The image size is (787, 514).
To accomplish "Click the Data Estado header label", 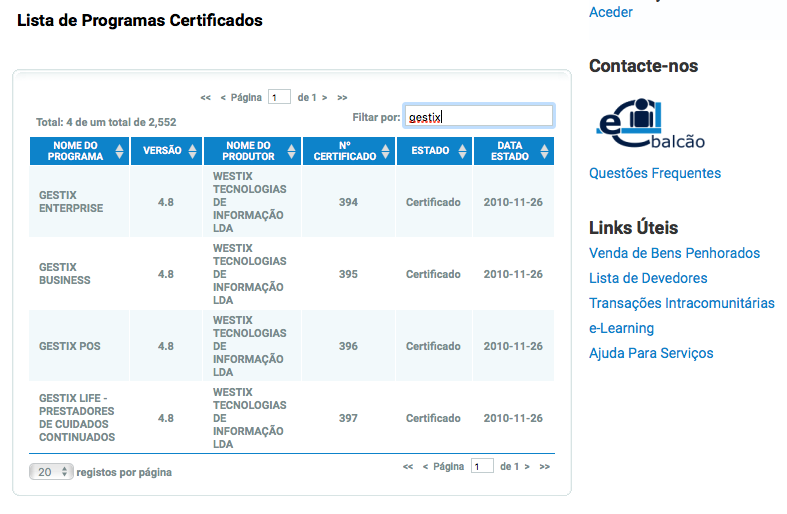I will click(x=510, y=151).
